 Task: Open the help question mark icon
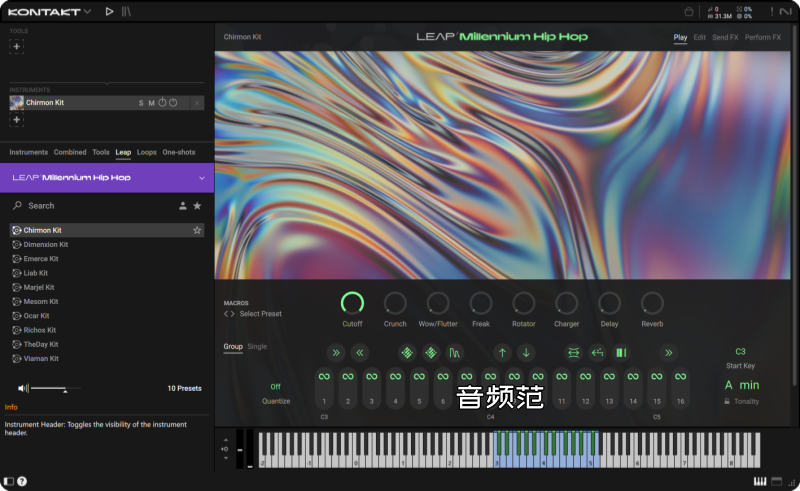click(x=22, y=481)
